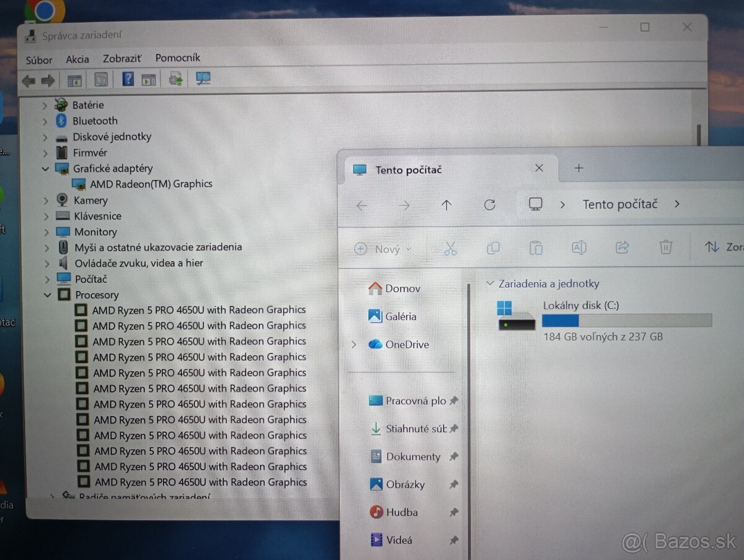Collapse the Grafické adaptéry node
The width and height of the screenshot is (744, 560).
point(45,169)
